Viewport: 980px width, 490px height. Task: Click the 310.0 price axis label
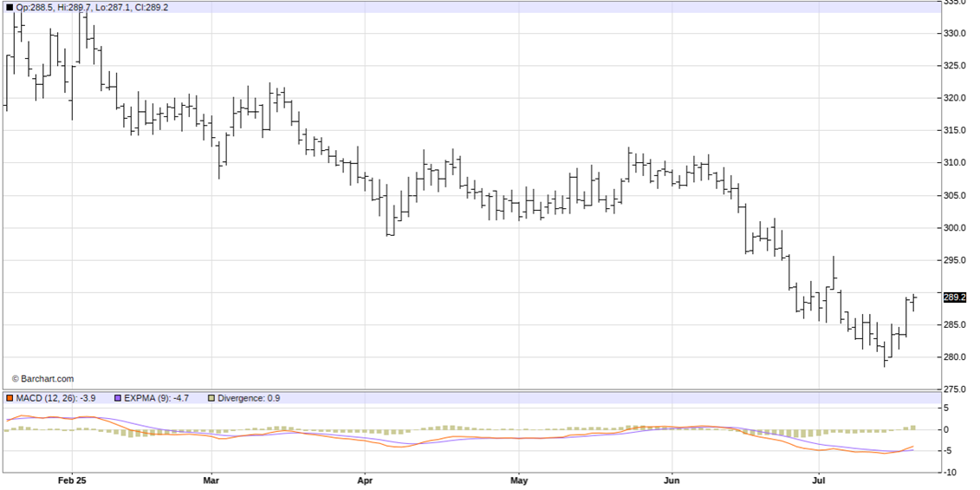click(957, 163)
